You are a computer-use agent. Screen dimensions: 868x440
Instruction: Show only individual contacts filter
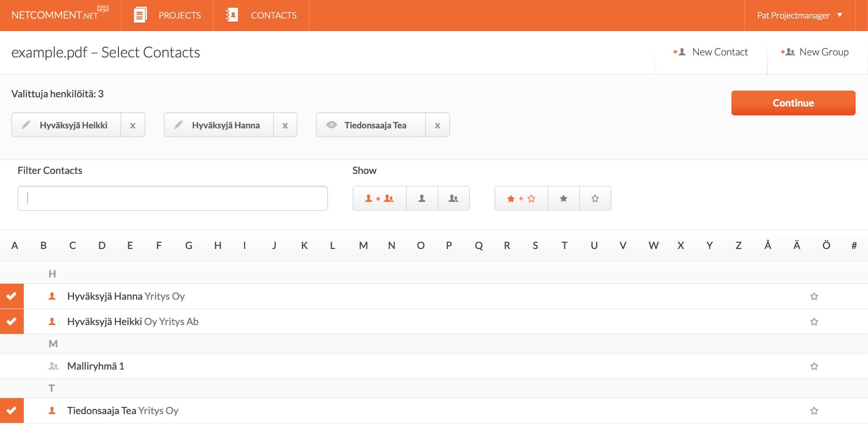click(422, 198)
